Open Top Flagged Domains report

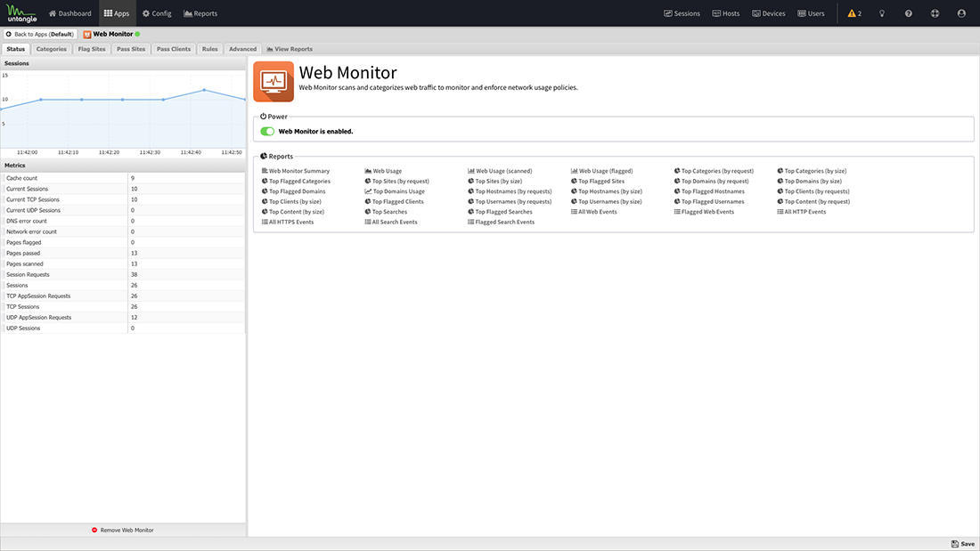point(293,191)
